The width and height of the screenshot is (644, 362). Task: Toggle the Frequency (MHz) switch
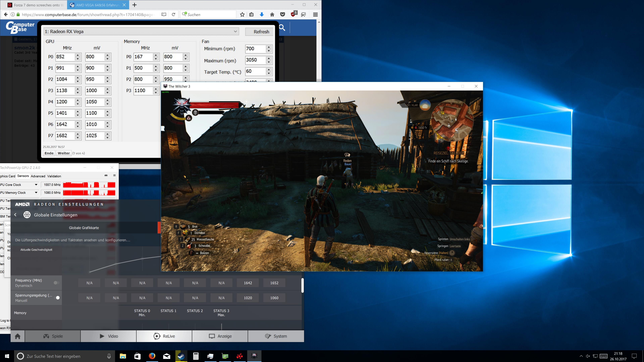point(57,283)
